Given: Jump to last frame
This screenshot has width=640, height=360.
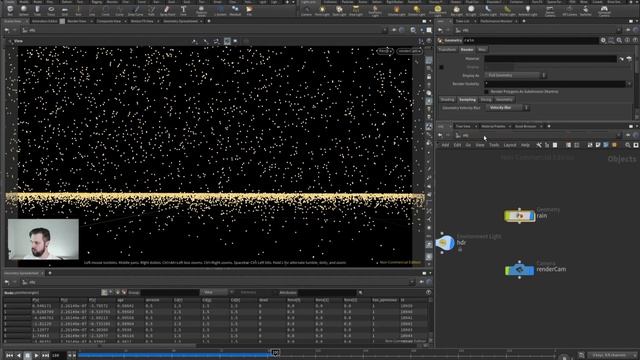Looking at the screenshot, I should point(46,356).
